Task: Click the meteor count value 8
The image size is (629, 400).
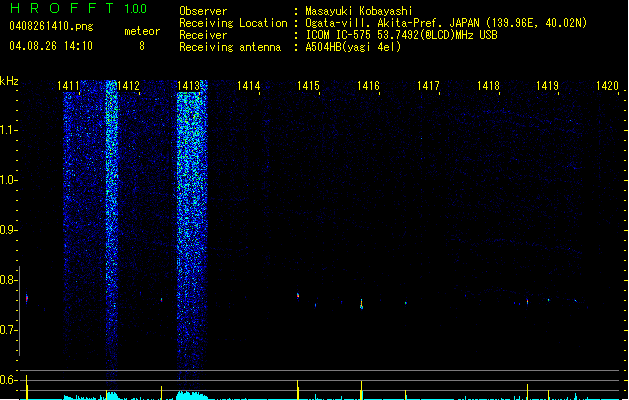Action: pyautogui.click(x=142, y=46)
